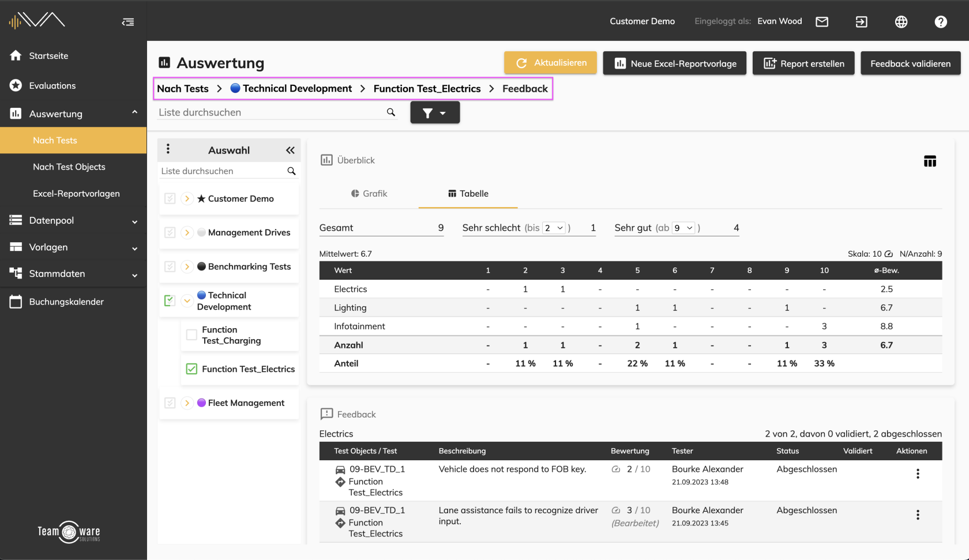The image size is (969, 560).
Task: Open the mail envelope icon in the header
Action: [x=822, y=22]
